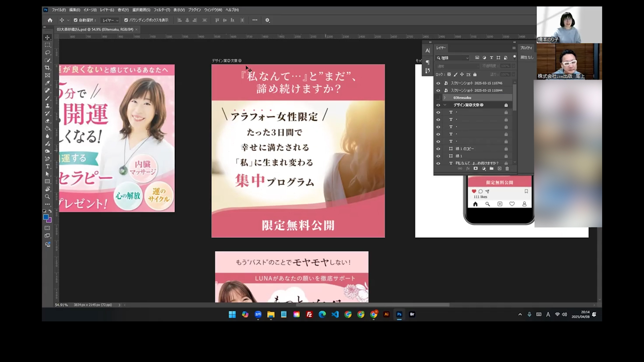Open the Character panel icon
This screenshot has width=644, height=362.
pos(428,51)
